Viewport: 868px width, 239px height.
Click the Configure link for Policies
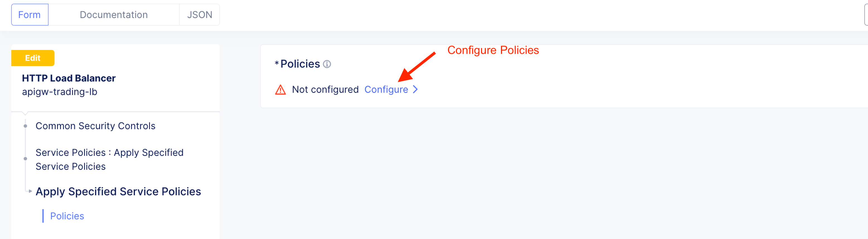click(386, 89)
